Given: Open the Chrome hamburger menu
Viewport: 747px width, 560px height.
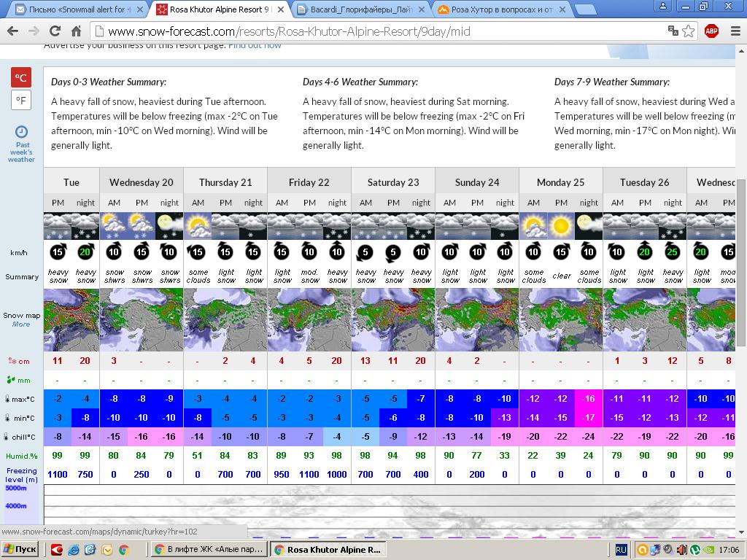Looking at the screenshot, I should (x=735, y=31).
